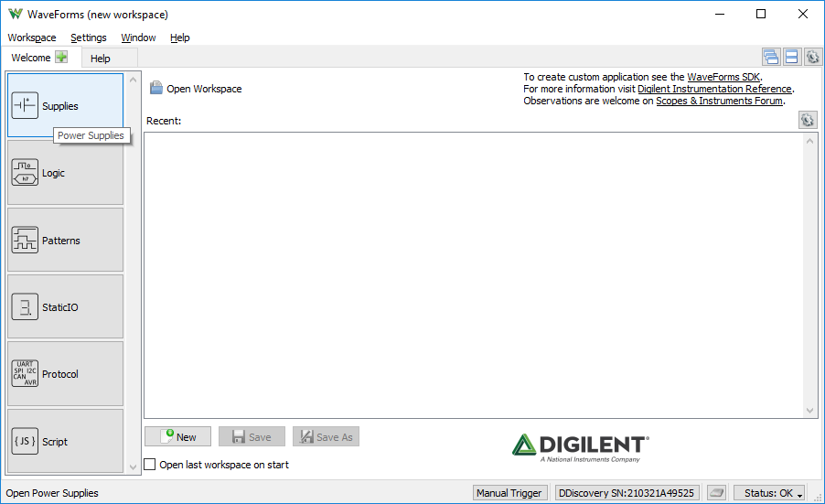This screenshot has width=825, height=504.
Task: Click instrument list scroll up arrow
Action: click(x=133, y=80)
